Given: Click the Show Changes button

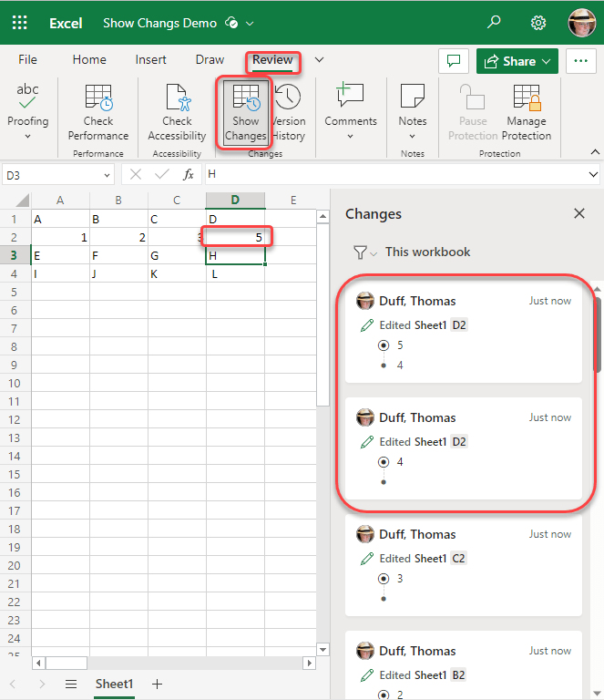Looking at the screenshot, I should click(246, 112).
